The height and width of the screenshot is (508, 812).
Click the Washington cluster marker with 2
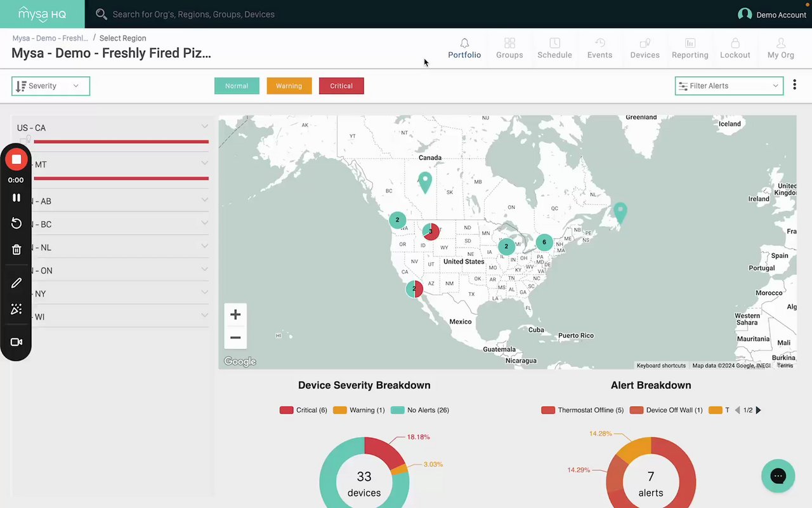click(397, 220)
